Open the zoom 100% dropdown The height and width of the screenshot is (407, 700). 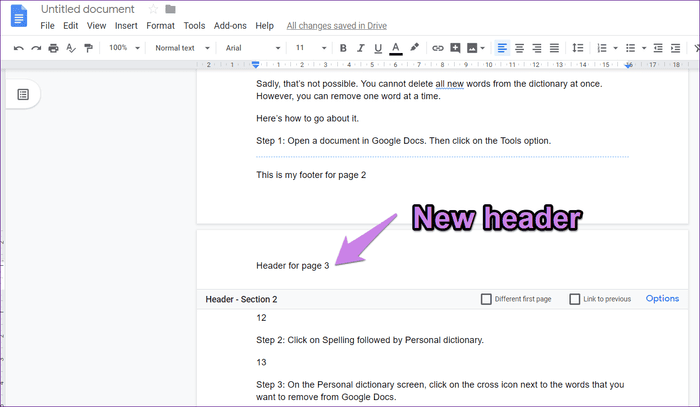(124, 48)
